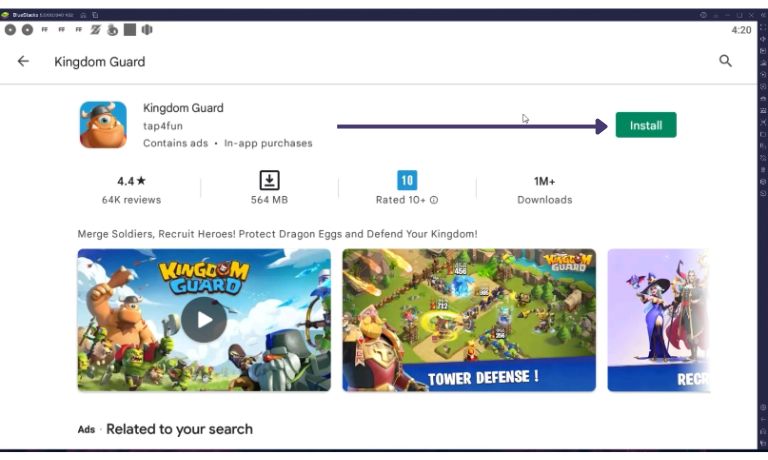Play the Kingdom Guard trailer video

click(x=204, y=320)
